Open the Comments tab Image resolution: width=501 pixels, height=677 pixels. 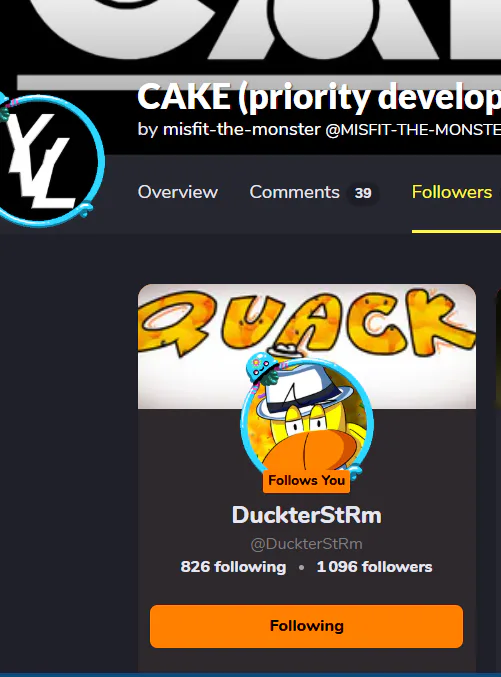click(294, 193)
